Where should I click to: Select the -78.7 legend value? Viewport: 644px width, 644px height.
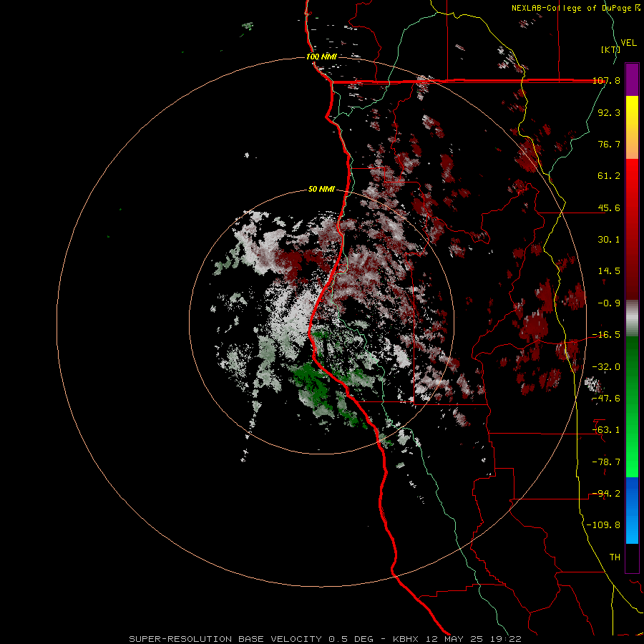click(606, 462)
